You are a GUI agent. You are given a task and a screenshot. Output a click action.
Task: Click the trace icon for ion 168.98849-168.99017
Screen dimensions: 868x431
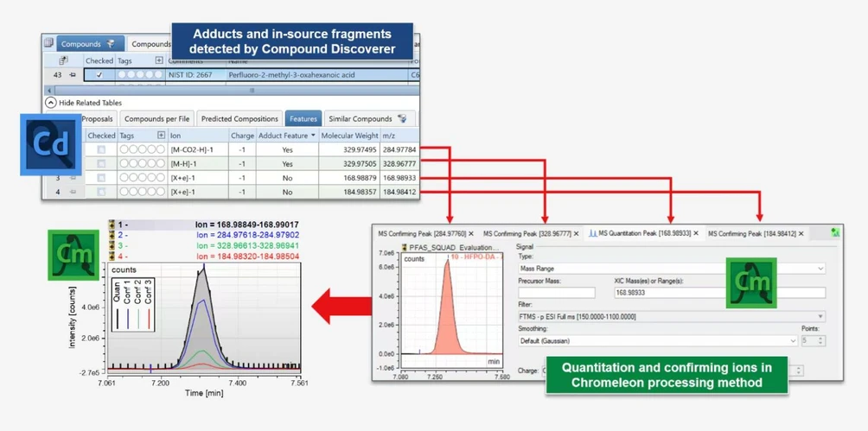click(112, 225)
